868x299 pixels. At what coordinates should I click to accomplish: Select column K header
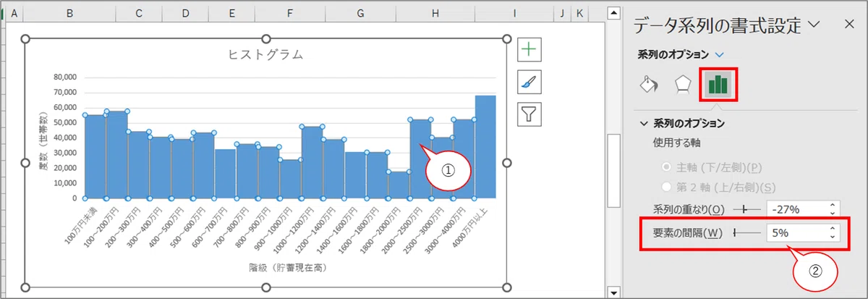[579, 13]
